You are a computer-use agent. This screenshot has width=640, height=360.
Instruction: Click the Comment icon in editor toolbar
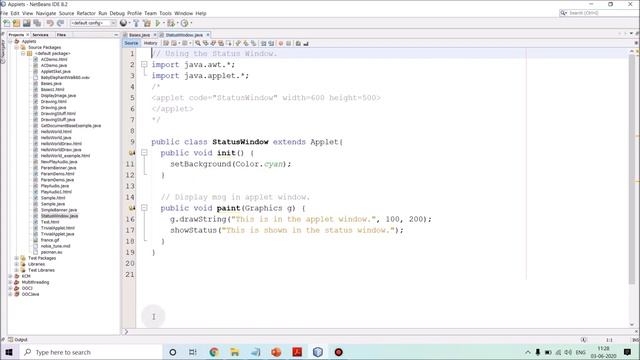pos(298,43)
